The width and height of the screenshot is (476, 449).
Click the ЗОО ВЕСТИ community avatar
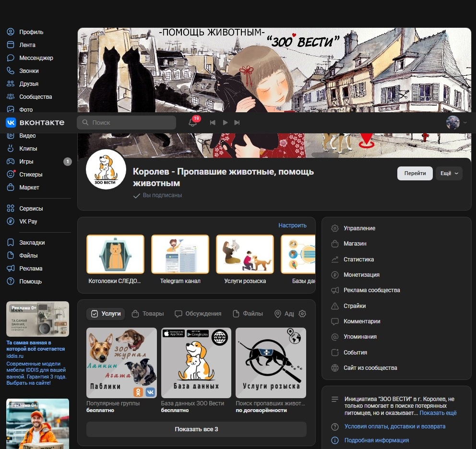point(106,169)
